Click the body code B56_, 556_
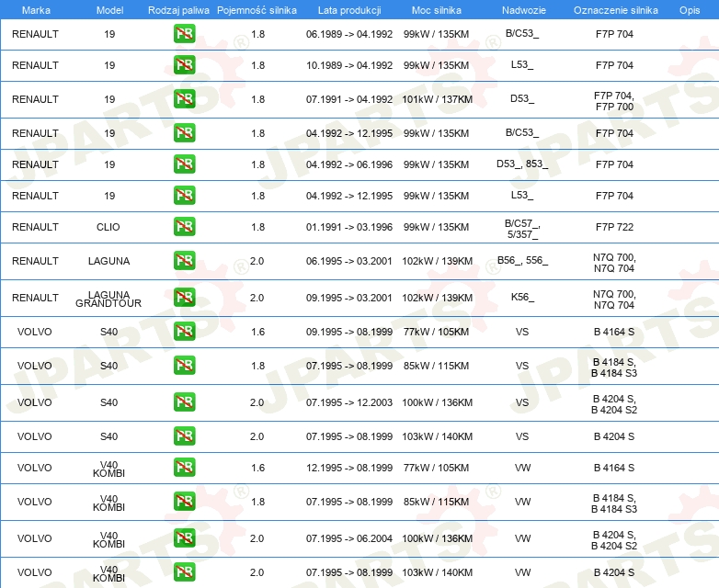Viewport: 719px width, 588px height. [x=522, y=260]
